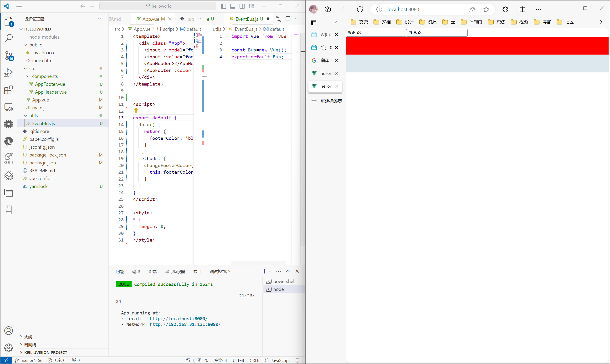The height and width of the screenshot is (364, 610).
Task: Open Source Control view with 10 badge
Action: (9, 56)
